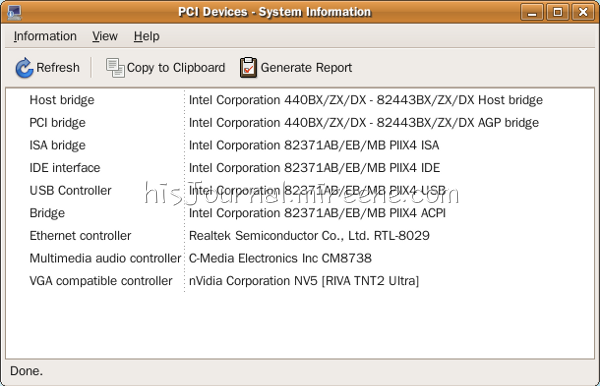Open the View menu
Screen dimensions: 600x386
[x=104, y=36]
